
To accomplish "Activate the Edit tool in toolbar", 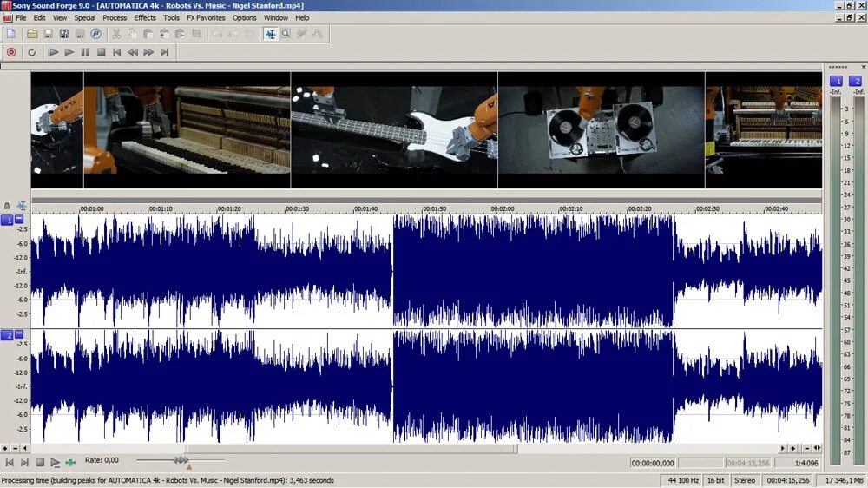I will pos(270,34).
